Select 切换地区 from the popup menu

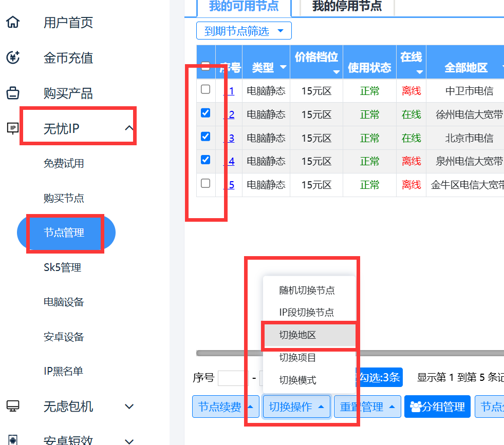click(x=297, y=335)
